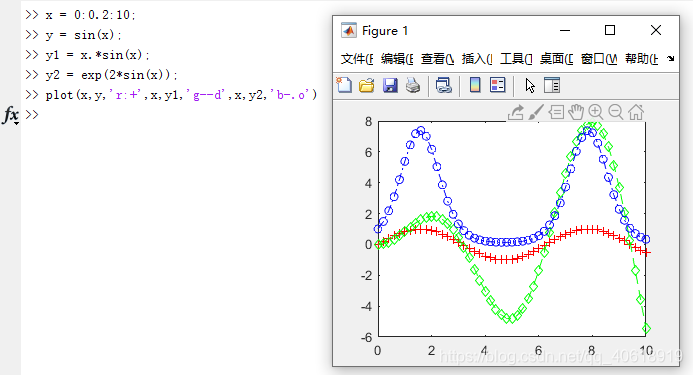Click the New Figure toolbar icon
This screenshot has height=375, width=693.
click(344, 85)
